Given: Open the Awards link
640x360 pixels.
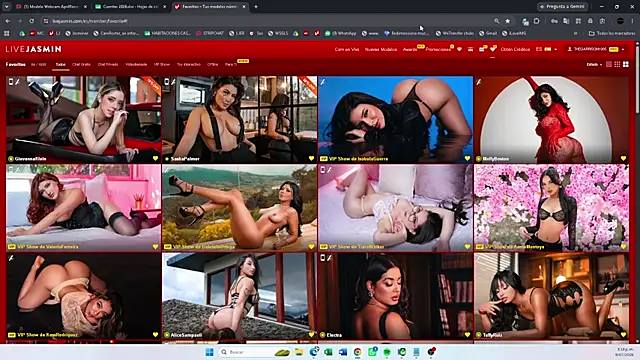Looking at the screenshot, I should click(410, 49).
